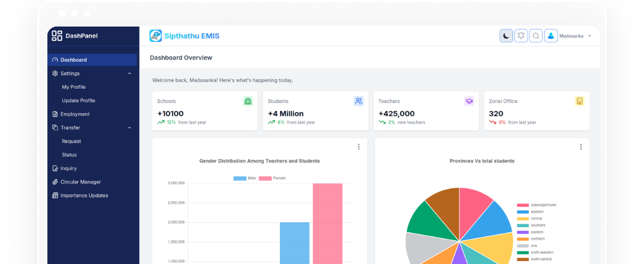Toggle Male dataset in chart legend

tap(245, 178)
